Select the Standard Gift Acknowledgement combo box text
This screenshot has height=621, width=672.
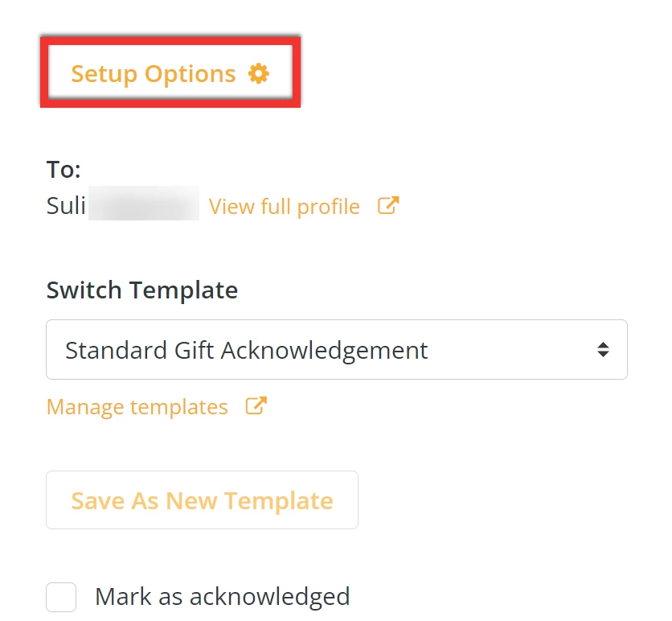pyautogui.click(x=247, y=350)
